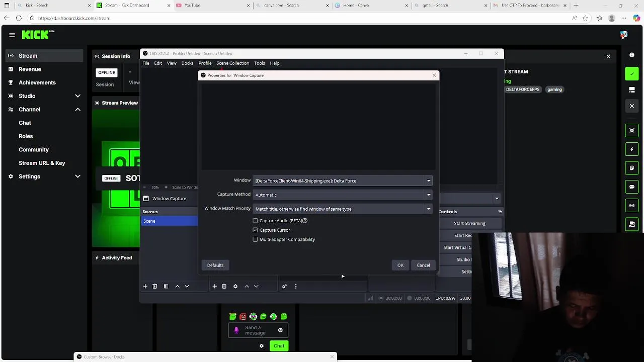The image size is (644, 362).
Task: Move scene up in Scenes dock
Action: 177,286
